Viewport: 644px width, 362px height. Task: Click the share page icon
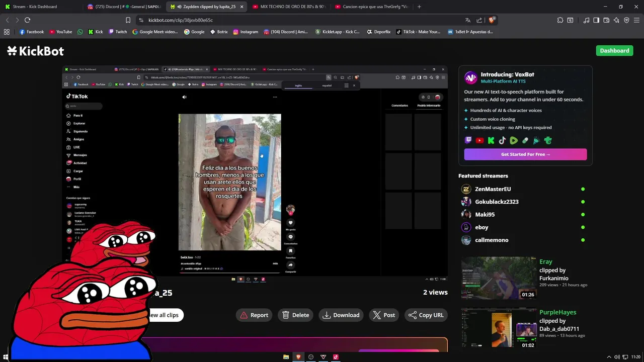pos(479,20)
